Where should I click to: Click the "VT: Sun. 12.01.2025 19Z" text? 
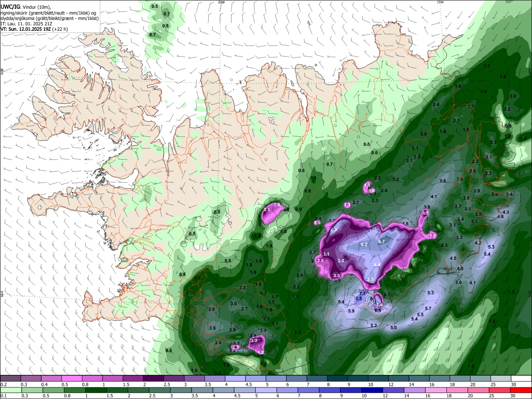click(x=26, y=29)
